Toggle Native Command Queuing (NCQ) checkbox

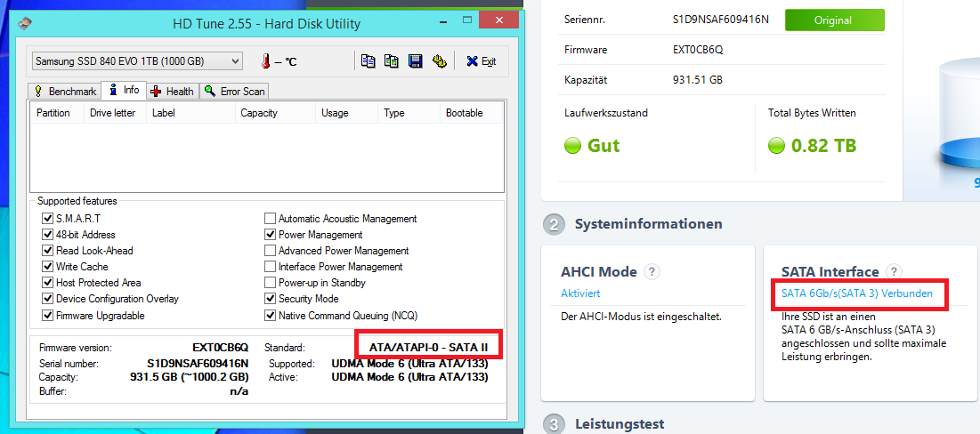pyautogui.click(x=270, y=316)
